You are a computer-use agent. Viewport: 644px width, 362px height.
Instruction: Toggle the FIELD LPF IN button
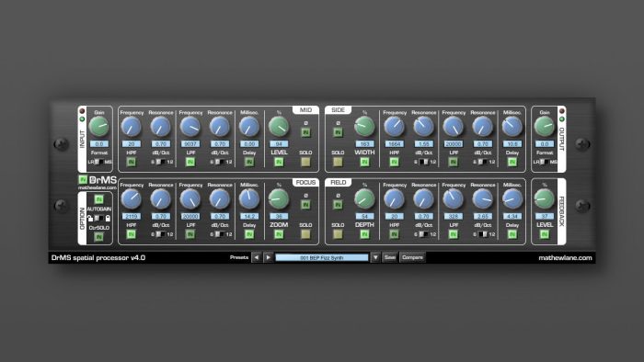click(x=453, y=234)
